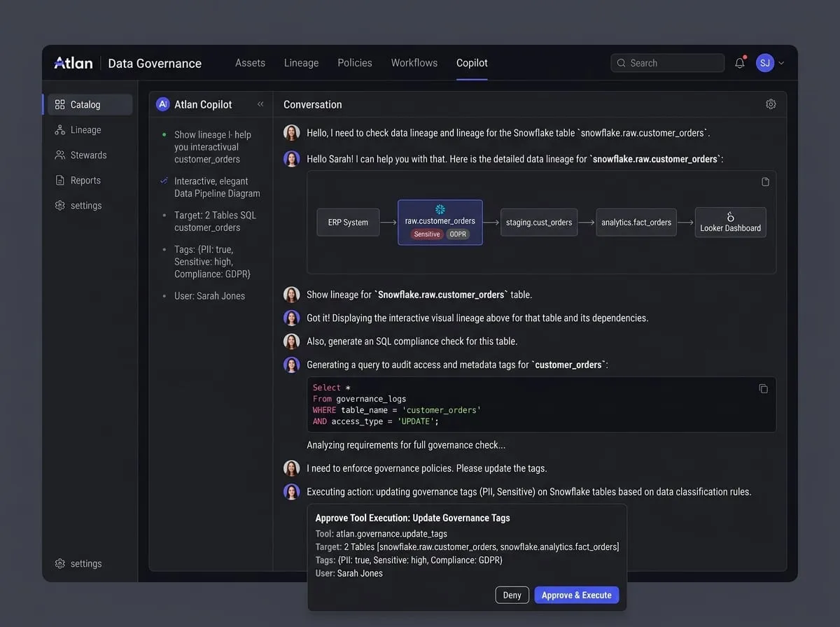Expand the user account dropdown arrow
Image resolution: width=840 pixels, height=627 pixels.
tap(781, 63)
